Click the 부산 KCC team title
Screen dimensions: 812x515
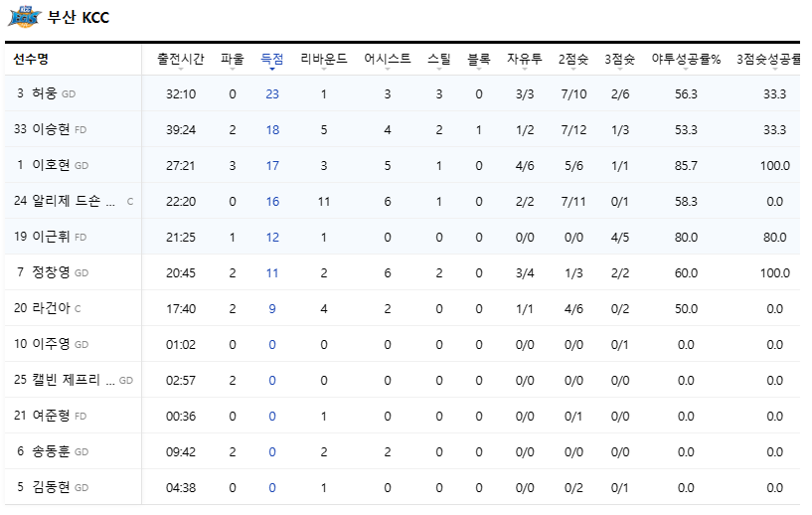79,17
